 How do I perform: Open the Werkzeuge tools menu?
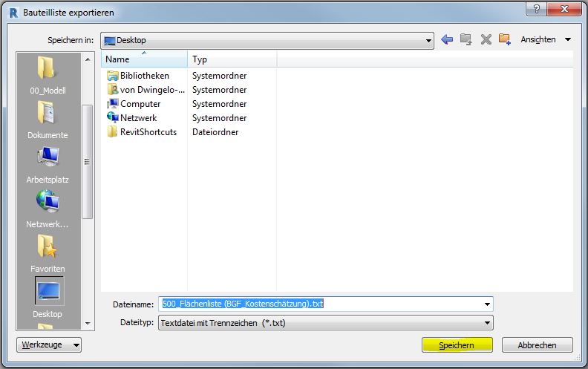point(48,345)
